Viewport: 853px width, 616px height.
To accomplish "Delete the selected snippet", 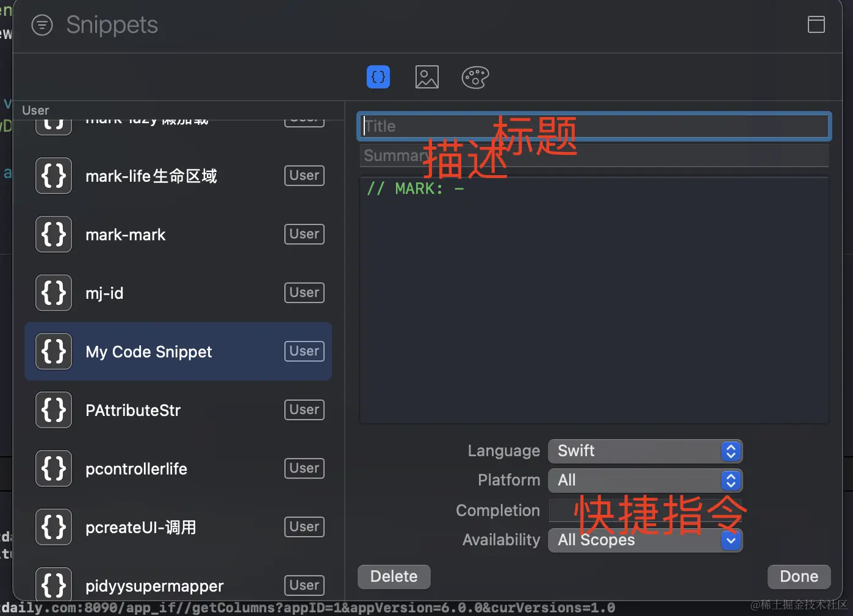I will [394, 576].
